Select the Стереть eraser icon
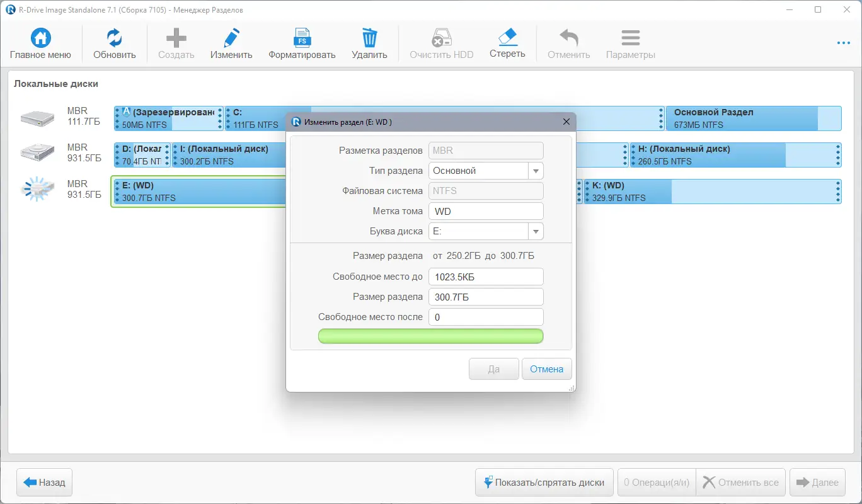862x504 pixels. pyautogui.click(x=507, y=37)
